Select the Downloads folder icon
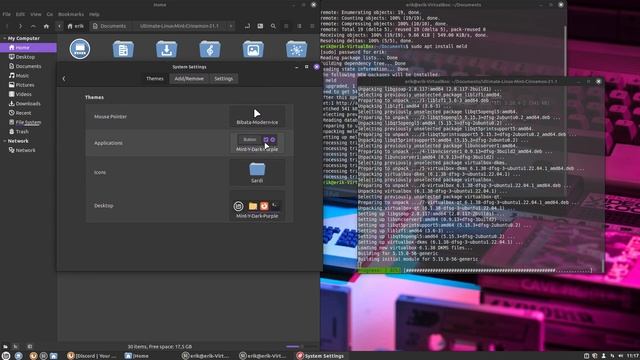 [x=167, y=49]
